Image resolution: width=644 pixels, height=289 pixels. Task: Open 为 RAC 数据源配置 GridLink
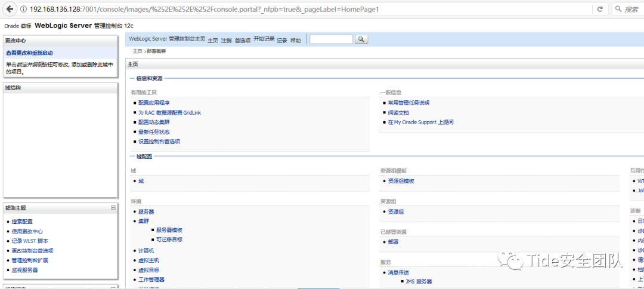pyautogui.click(x=169, y=113)
